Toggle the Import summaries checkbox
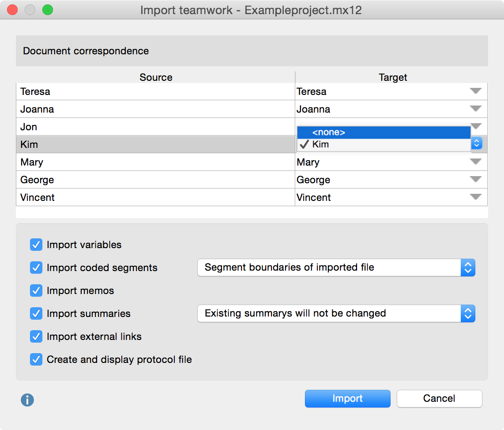This screenshot has width=504, height=430. [x=36, y=313]
